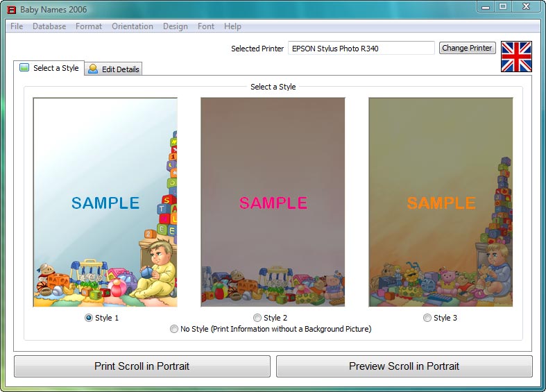The height and width of the screenshot is (392, 546).
Task: Close the Baby Names 2006 window
Action: pos(526,7)
